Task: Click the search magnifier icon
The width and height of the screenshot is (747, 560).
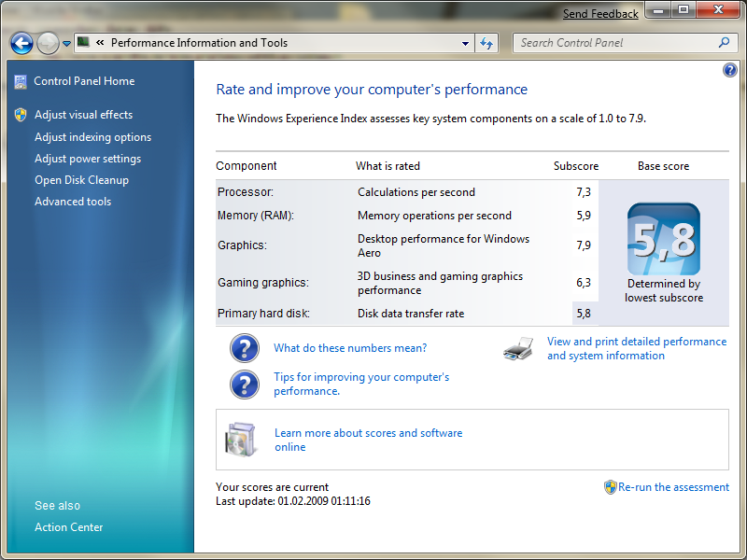Action: (x=725, y=43)
